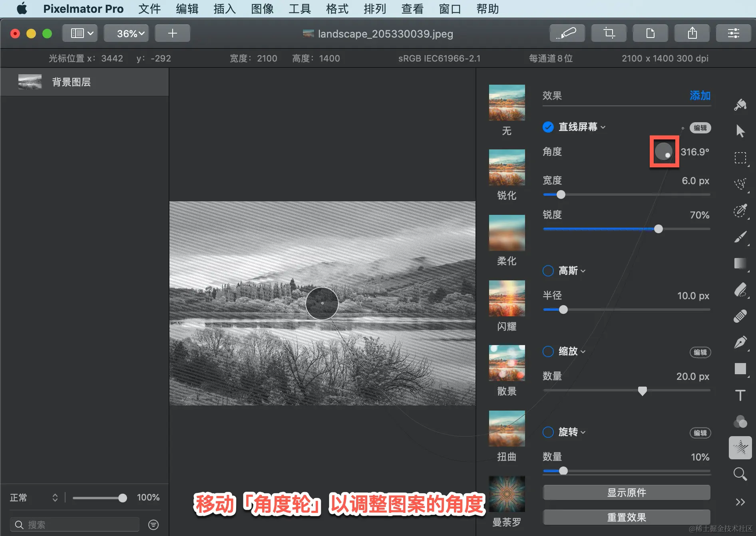
Task: Select the Rectangular Selection tool
Action: 740,158
